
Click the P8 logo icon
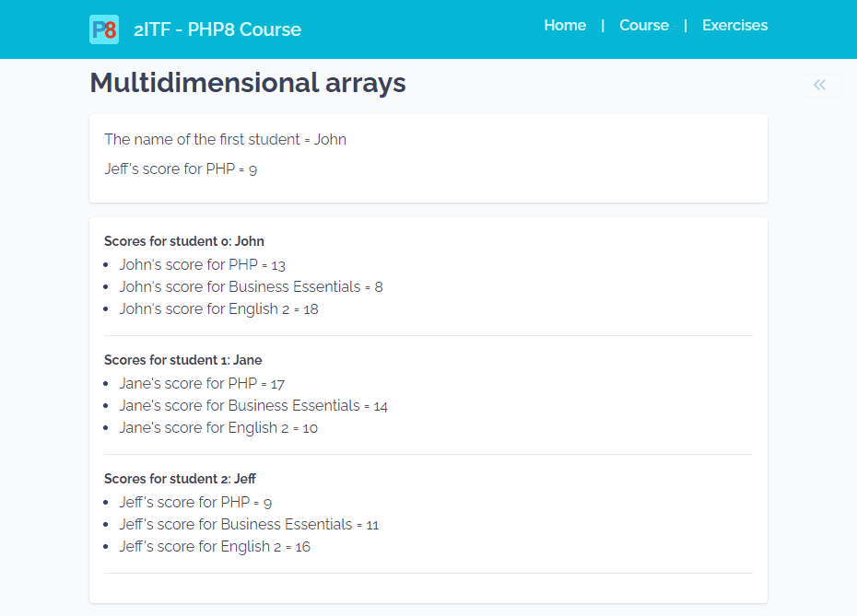pyautogui.click(x=104, y=29)
